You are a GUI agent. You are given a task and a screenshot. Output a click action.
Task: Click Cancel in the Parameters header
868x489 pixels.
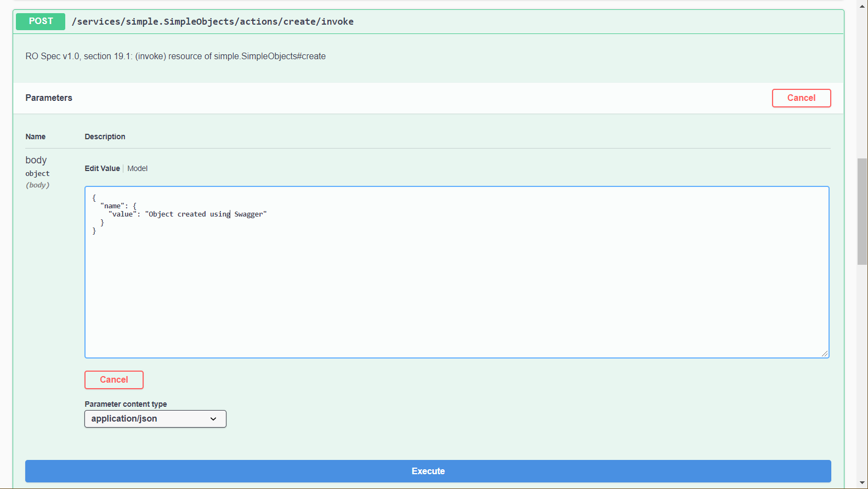coord(801,98)
